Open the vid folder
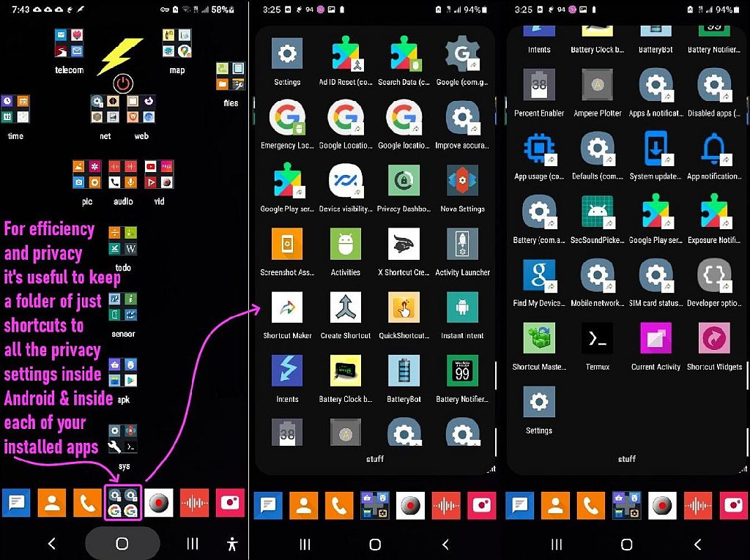 tap(159, 174)
